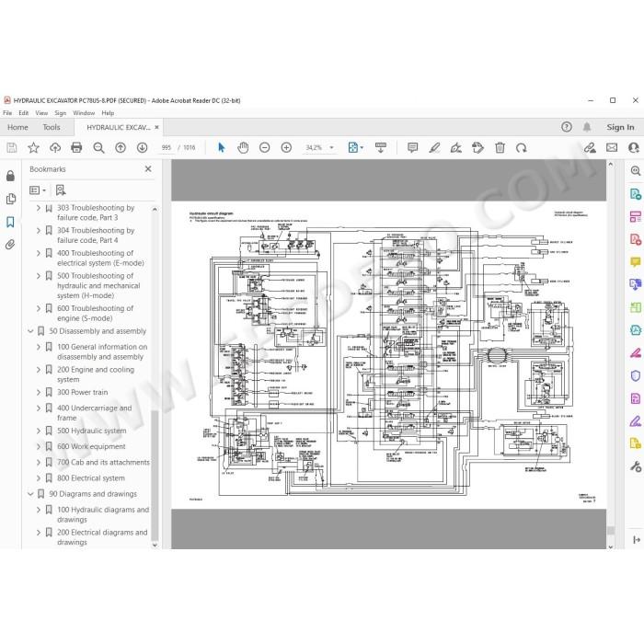
Task: Go to next page arrow
Action: 142,147
